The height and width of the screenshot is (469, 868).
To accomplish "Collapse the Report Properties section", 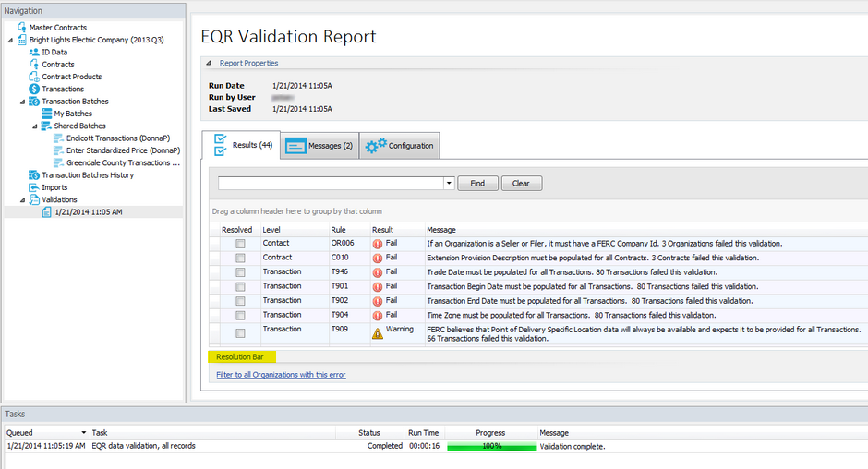I will pyautogui.click(x=209, y=63).
